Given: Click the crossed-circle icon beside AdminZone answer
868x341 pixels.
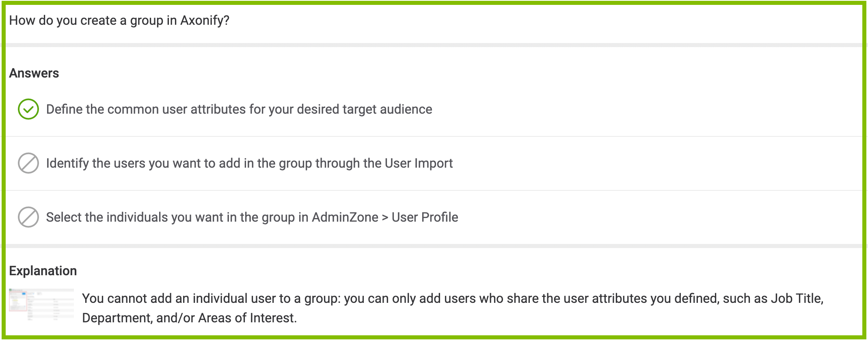Looking at the screenshot, I should pos(28,217).
